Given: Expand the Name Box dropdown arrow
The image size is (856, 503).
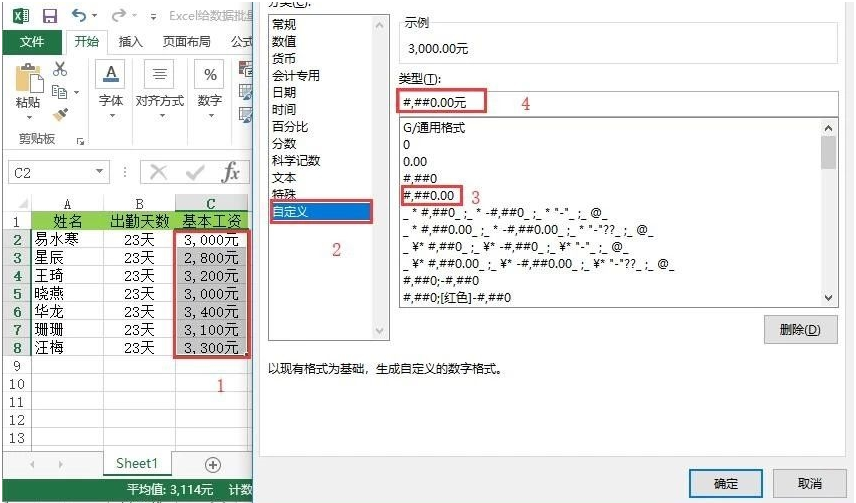Looking at the screenshot, I should [x=99, y=172].
